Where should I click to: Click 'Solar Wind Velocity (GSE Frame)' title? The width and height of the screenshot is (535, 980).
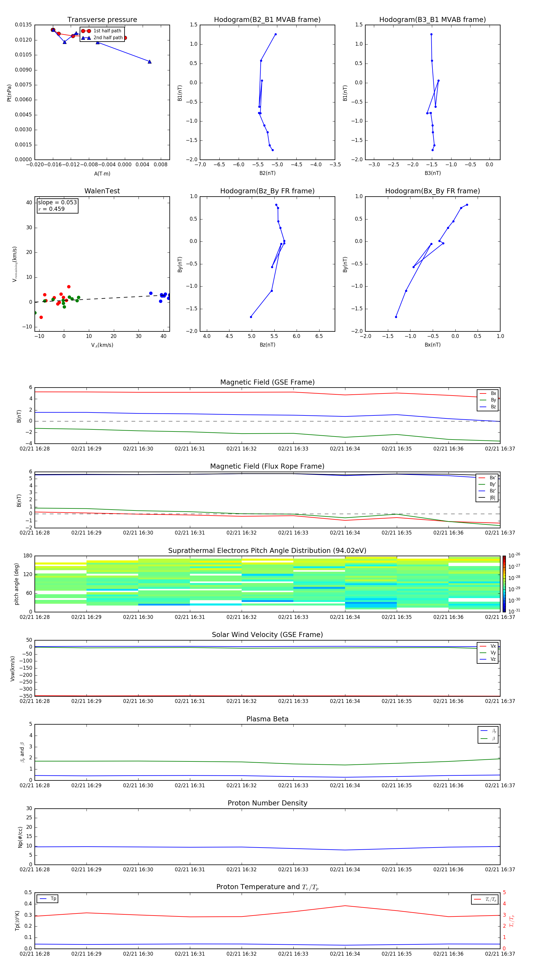[x=267, y=635]
